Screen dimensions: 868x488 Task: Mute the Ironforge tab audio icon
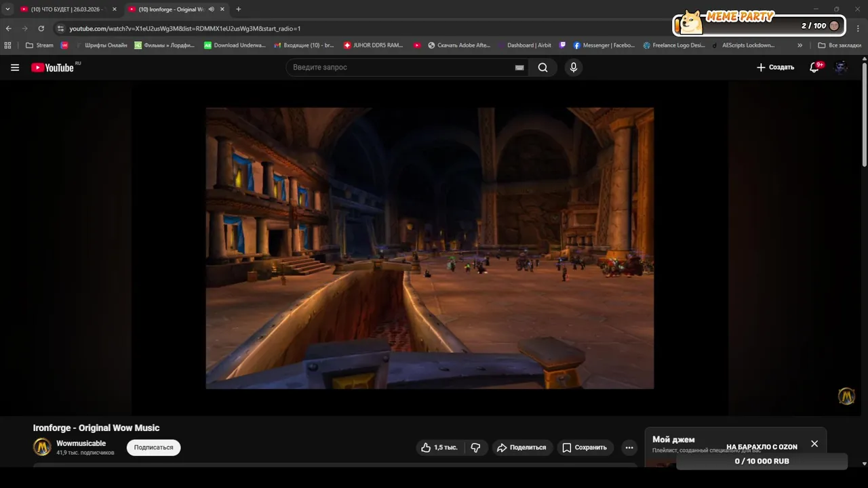coord(212,9)
